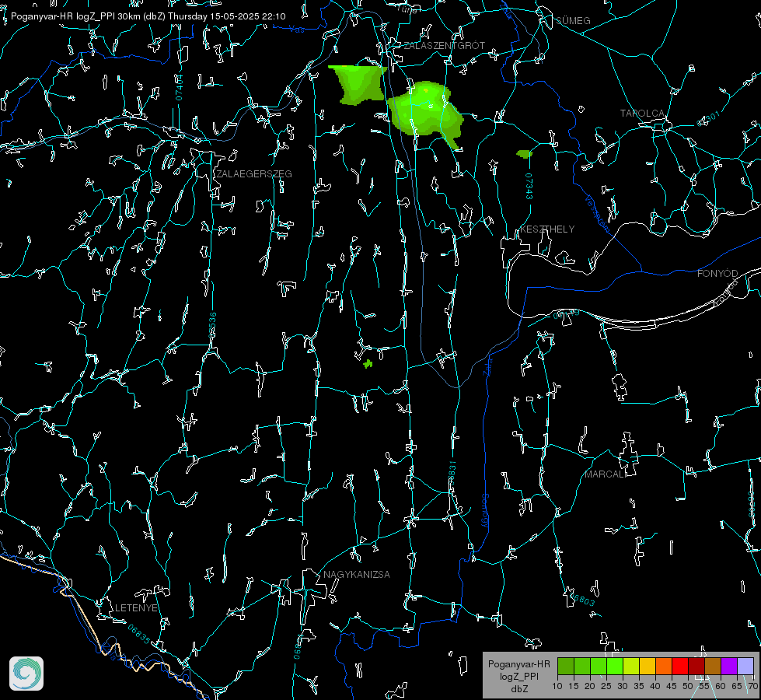761x700 pixels.
Task: Click the dbZ unit label in the legend
Action: [x=518, y=689]
